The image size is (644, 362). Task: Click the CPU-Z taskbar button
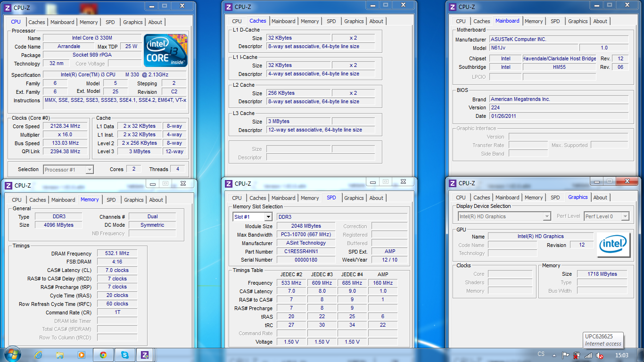[145, 355]
